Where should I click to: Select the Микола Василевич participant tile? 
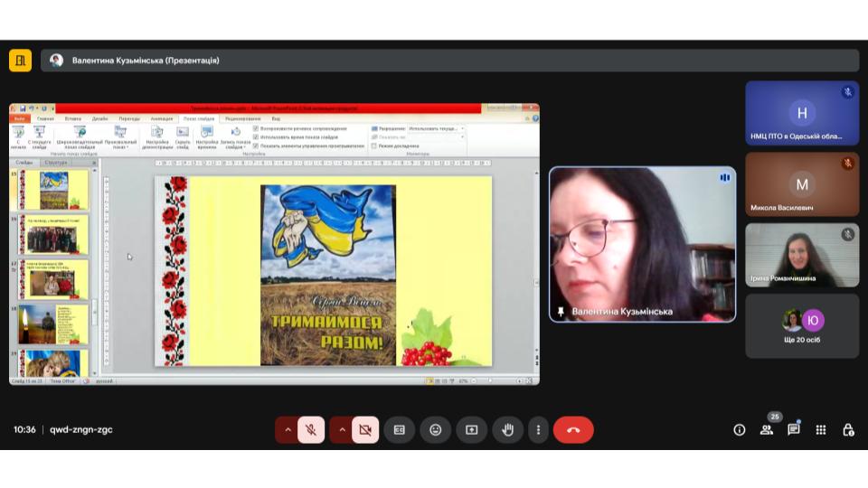pyautogui.click(x=802, y=184)
